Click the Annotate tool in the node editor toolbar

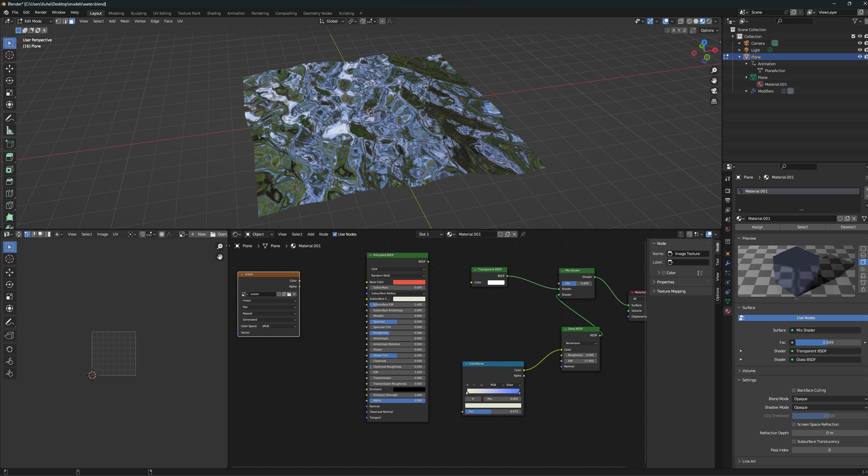coord(10,322)
